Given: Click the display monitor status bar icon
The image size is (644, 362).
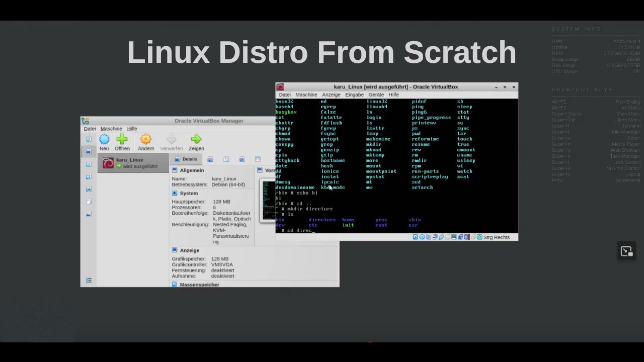Looking at the screenshot, I should (x=454, y=237).
